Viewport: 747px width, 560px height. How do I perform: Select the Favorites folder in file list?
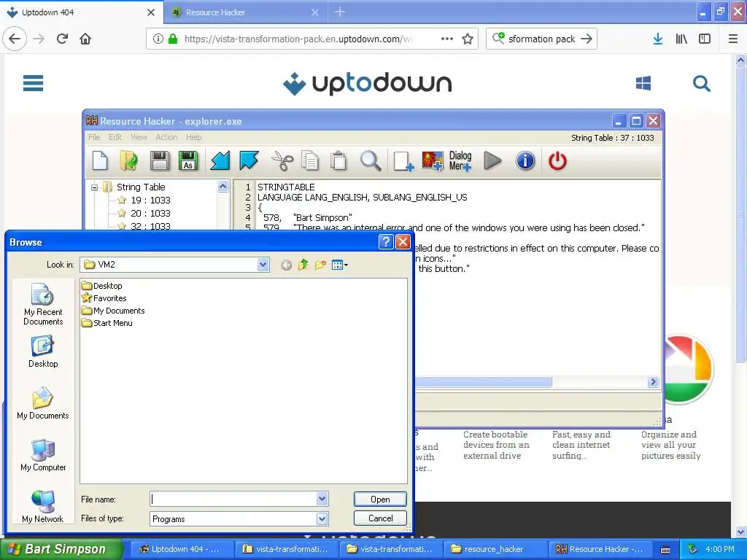pos(104,298)
